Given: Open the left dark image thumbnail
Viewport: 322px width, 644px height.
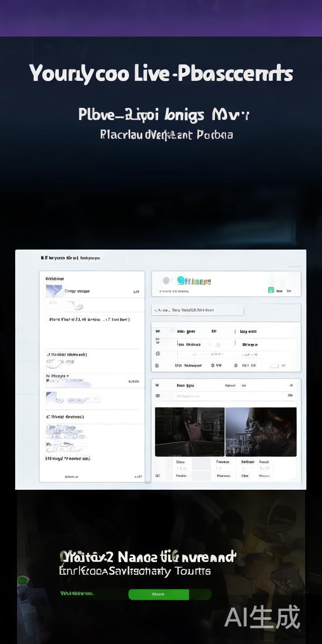Looking at the screenshot, I should pos(190,432).
